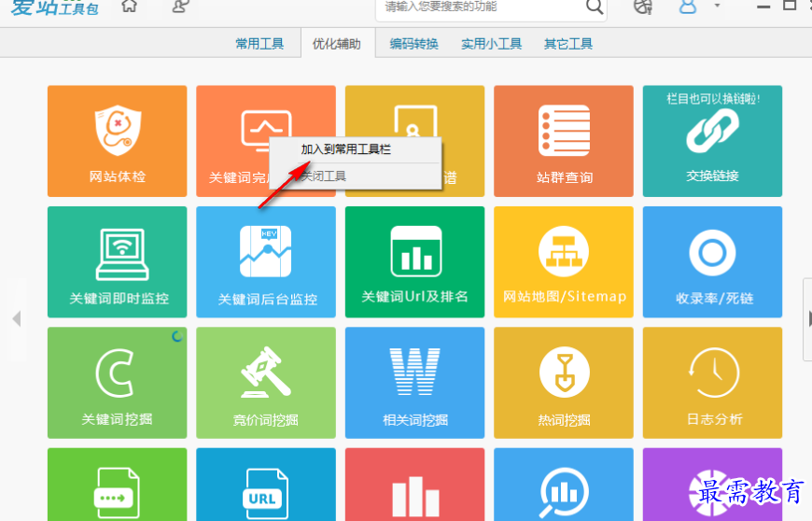Open the 其它工具 tab
The height and width of the screenshot is (521, 812).
pyautogui.click(x=568, y=44)
